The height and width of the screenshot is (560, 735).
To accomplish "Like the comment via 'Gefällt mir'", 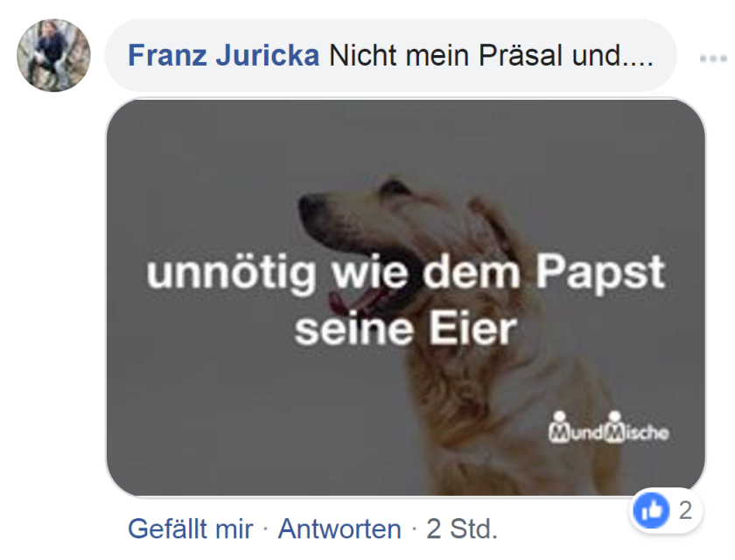I will point(191,529).
